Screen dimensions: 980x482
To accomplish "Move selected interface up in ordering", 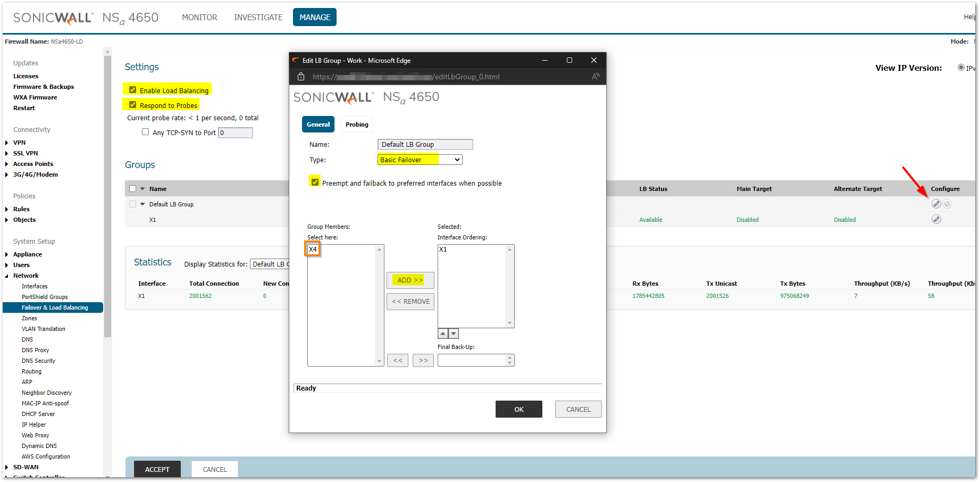I will pos(443,334).
